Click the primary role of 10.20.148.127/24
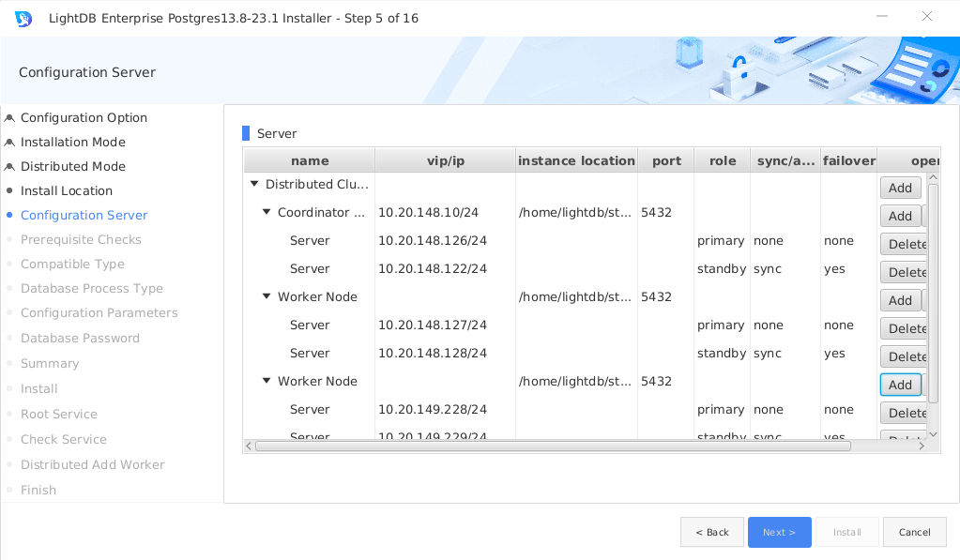 point(721,325)
